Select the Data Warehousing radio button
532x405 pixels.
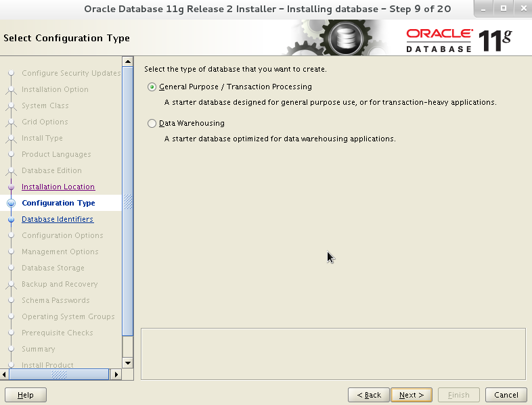152,123
